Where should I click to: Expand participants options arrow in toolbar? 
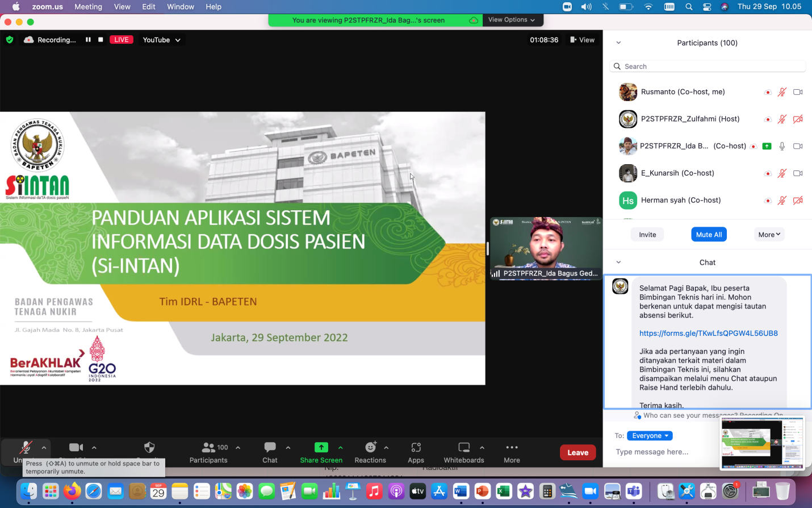pos(238,447)
